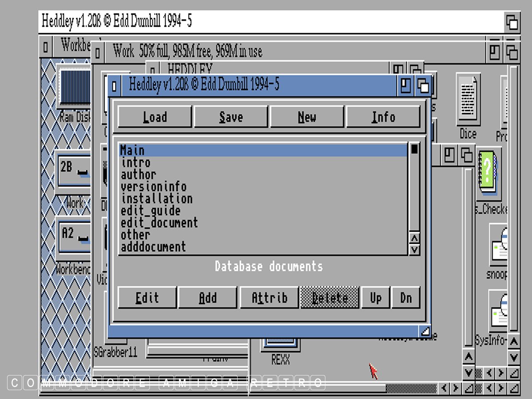Viewport: 532px width, 399px height.
Task: Select 'installation' in the documents list
Action: click(x=157, y=199)
